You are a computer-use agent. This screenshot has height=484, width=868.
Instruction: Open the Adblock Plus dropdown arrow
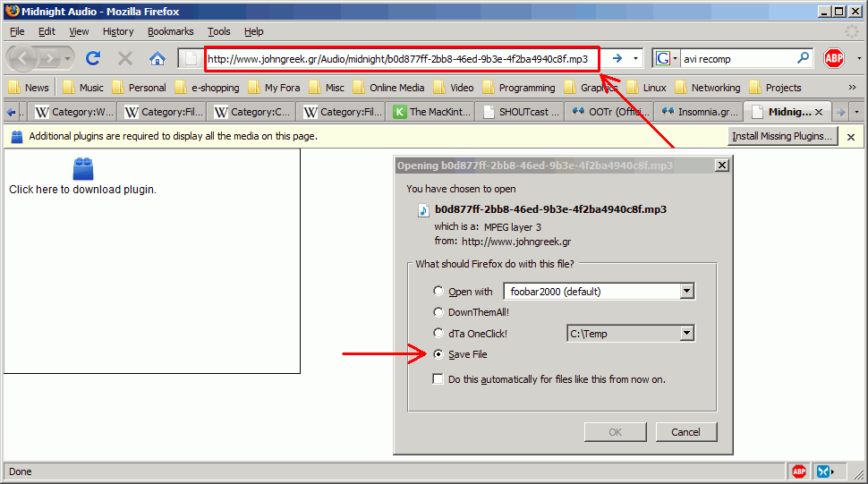tap(859, 58)
